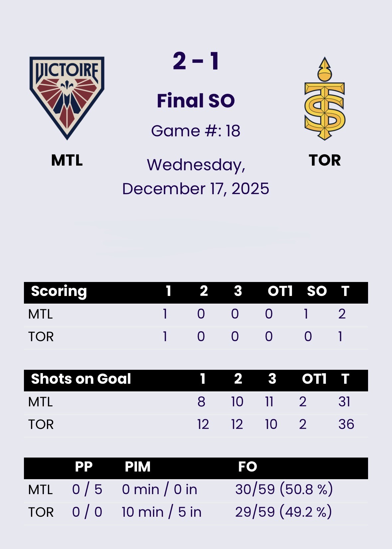Click the Toronto Sceptres team logo
The width and height of the screenshot is (392, 549).
325,99
